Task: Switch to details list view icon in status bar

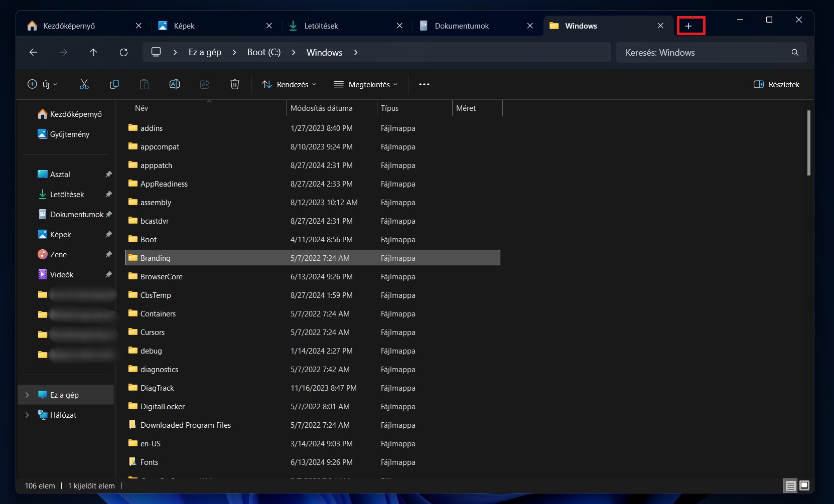Action: point(790,485)
